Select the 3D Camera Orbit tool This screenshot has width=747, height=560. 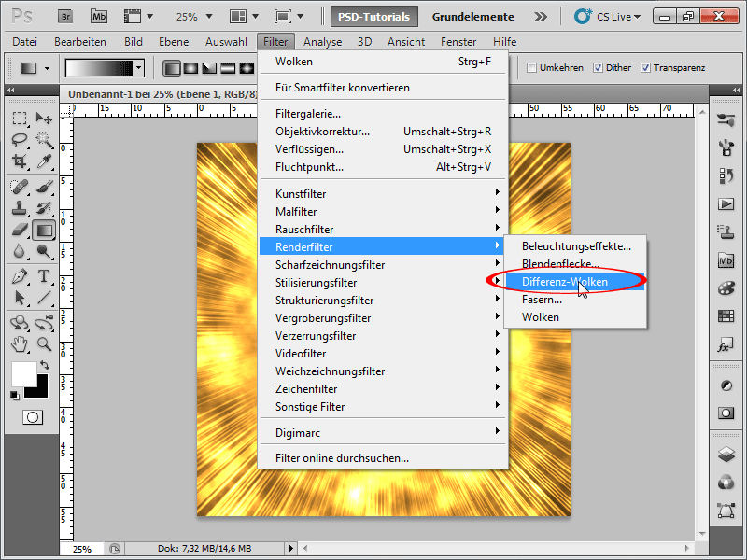point(44,323)
